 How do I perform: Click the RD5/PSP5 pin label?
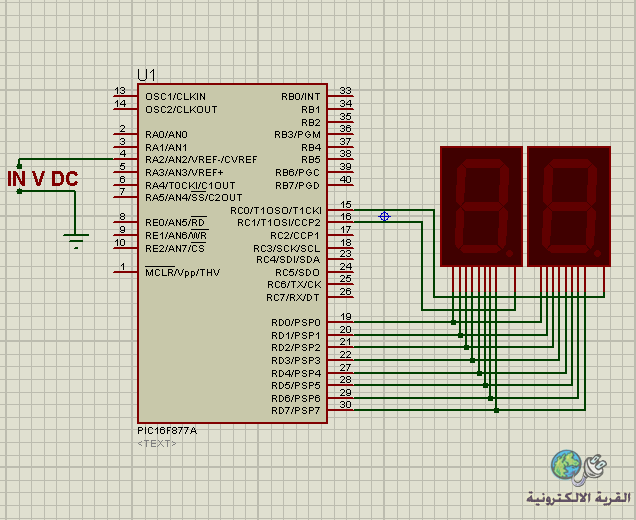(296, 386)
